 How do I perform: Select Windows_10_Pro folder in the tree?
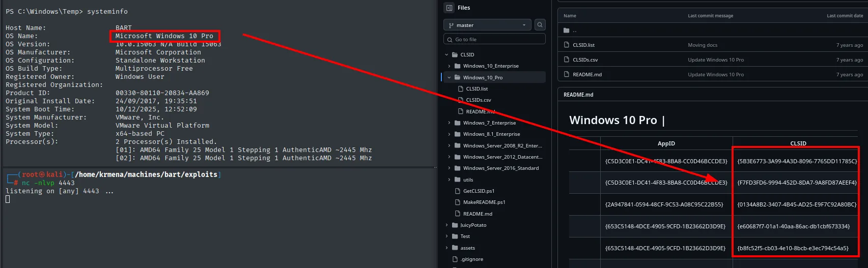click(483, 77)
